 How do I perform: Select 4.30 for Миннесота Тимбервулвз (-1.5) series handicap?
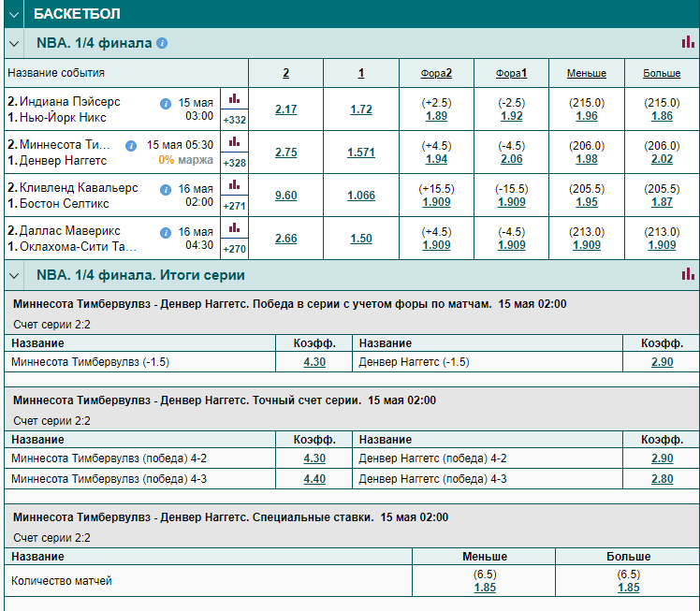[314, 362]
